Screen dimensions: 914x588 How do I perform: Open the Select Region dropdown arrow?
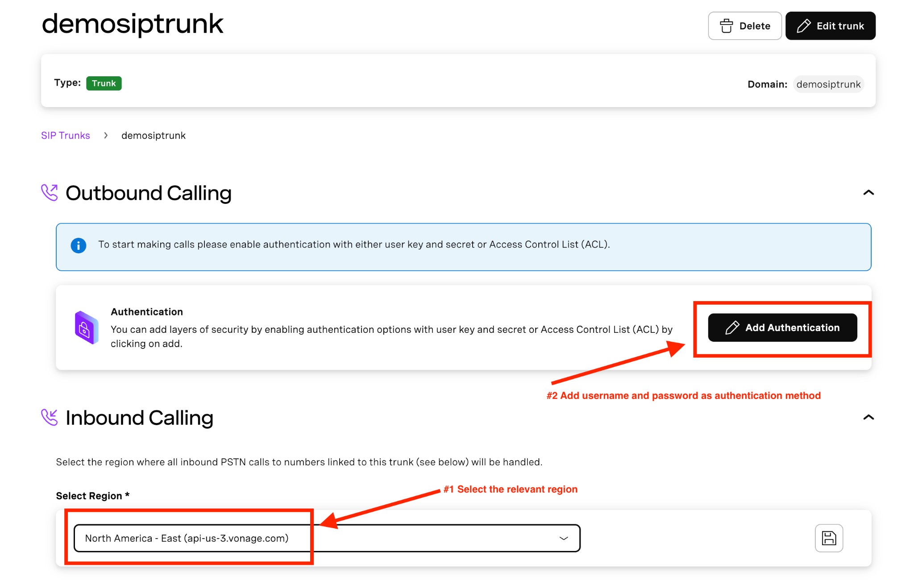point(564,538)
